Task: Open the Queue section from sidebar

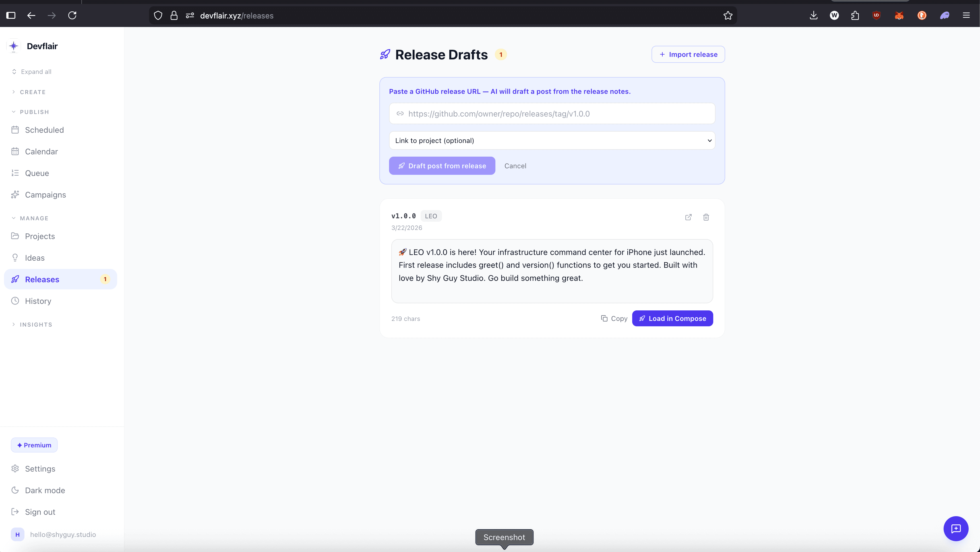Action: coord(36,173)
